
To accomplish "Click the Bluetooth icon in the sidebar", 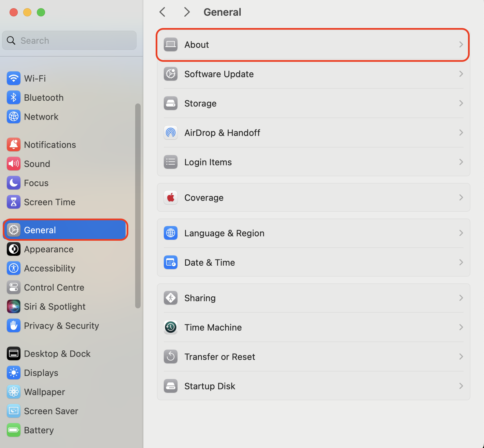I will 14,98.
